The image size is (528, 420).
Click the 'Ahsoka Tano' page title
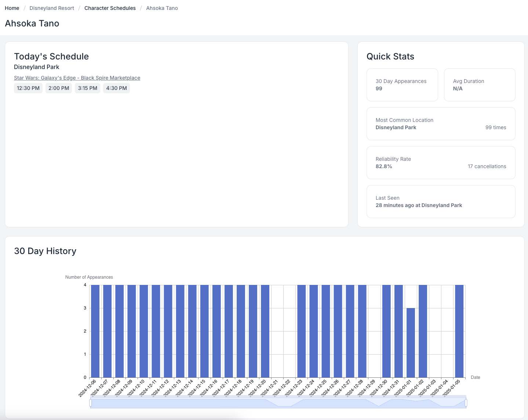tap(32, 23)
